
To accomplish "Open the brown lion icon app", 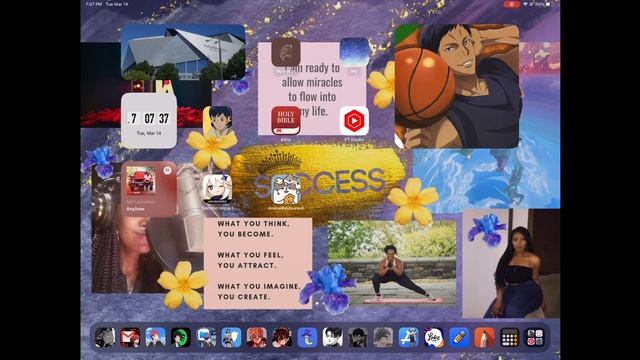I will click(286, 52).
